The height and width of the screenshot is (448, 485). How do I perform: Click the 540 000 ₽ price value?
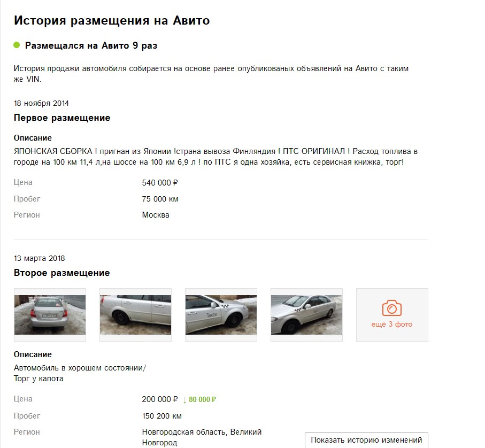coord(160,183)
